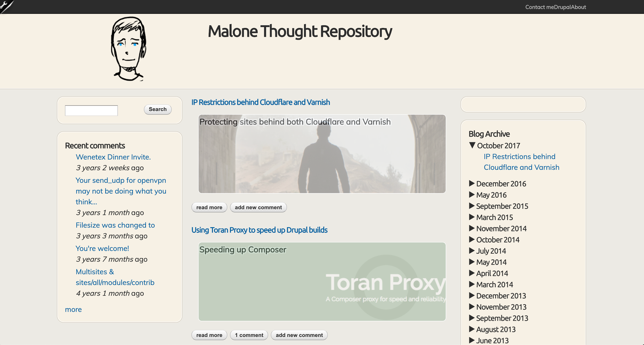Click inside the search text field
The height and width of the screenshot is (345, 644).
pyautogui.click(x=91, y=110)
